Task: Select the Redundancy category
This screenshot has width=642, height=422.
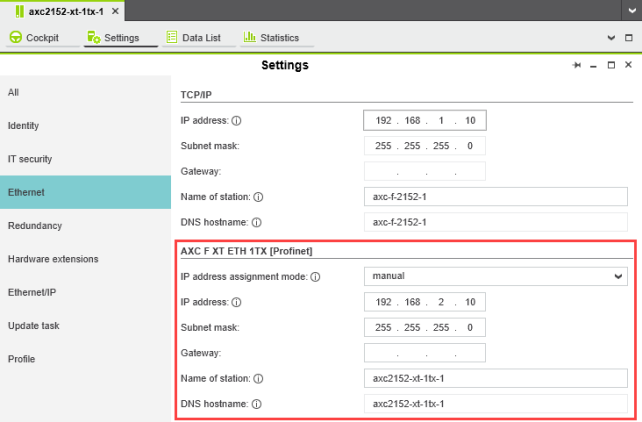Action: point(85,226)
